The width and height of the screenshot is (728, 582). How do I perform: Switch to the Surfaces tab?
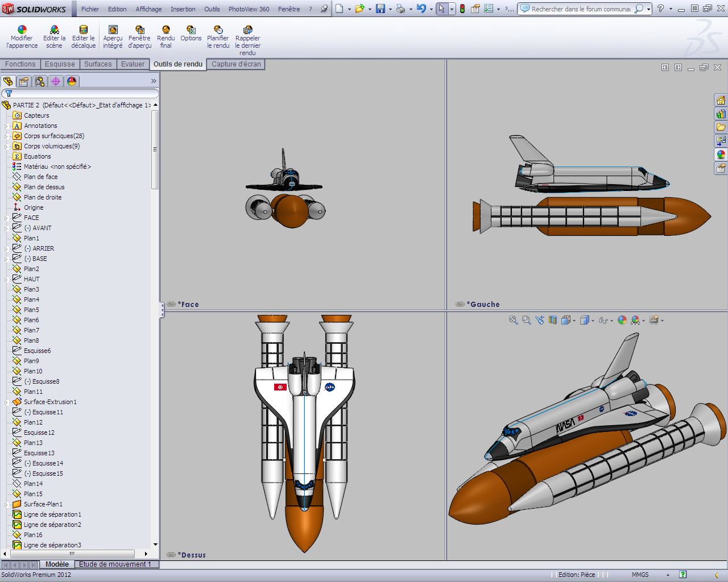98,64
